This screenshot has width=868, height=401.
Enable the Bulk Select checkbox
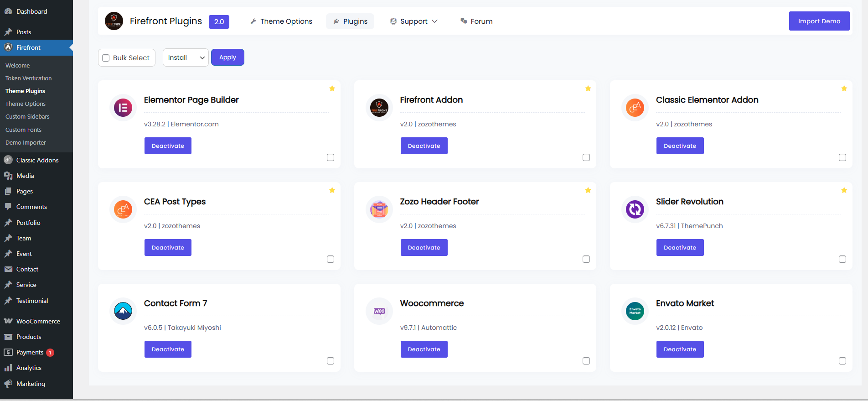[106, 58]
